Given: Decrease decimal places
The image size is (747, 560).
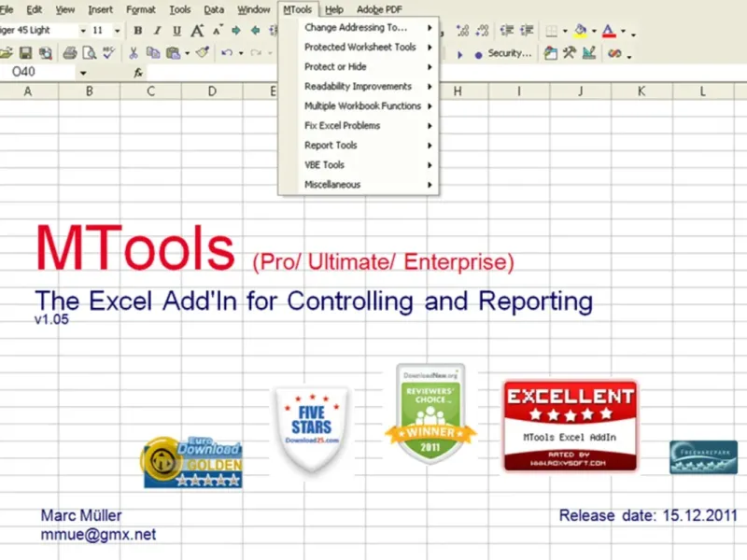Looking at the screenshot, I should click(482, 31).
